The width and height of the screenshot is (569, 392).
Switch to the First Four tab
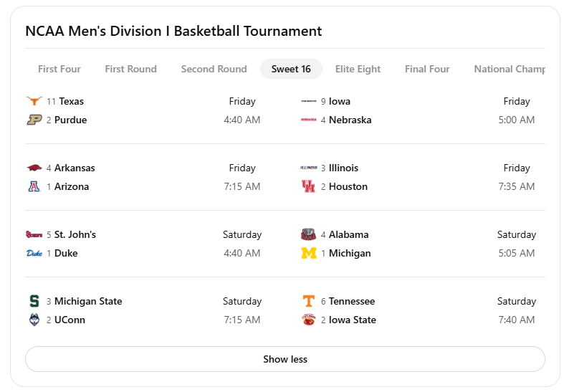click(x=59, y=69)
